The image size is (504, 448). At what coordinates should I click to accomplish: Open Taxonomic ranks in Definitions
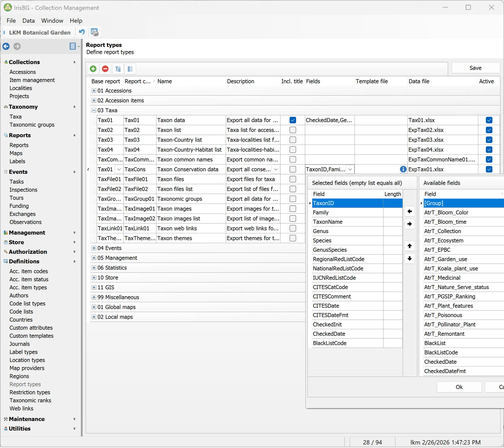(x=30, y=400)
